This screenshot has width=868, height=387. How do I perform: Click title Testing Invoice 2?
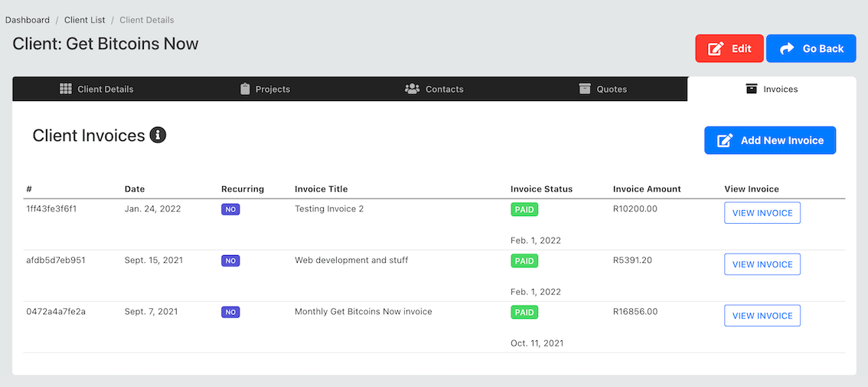329,209
